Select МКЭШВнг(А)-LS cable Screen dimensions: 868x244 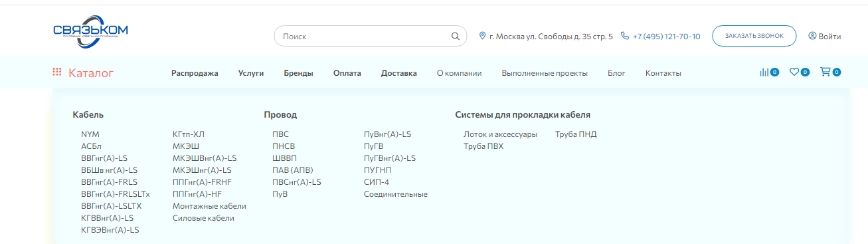205,158
